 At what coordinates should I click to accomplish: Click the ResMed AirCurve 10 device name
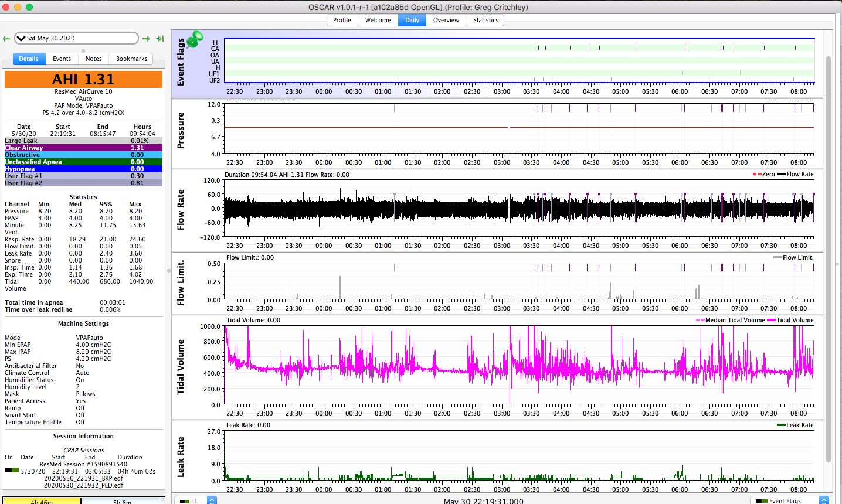tap(83, 91)
